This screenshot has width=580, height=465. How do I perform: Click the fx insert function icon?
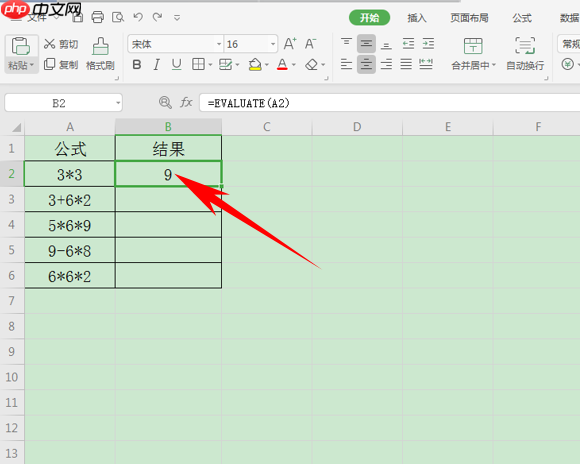(186, 102)
